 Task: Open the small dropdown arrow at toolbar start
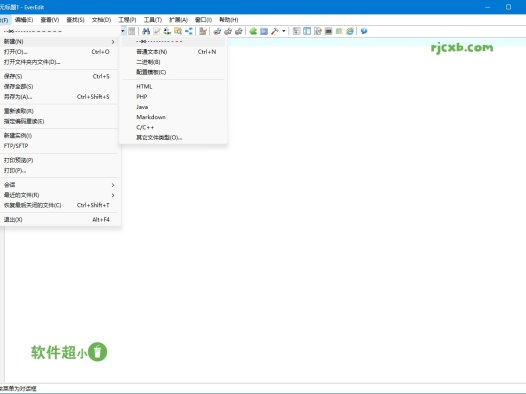123,31
